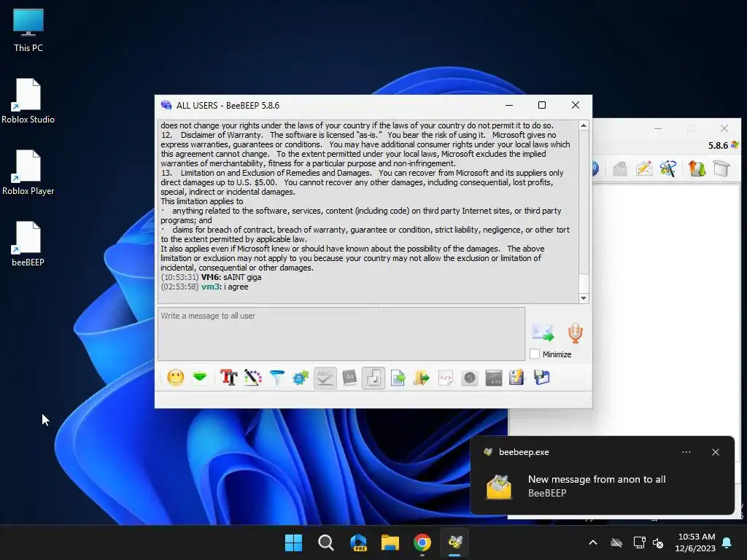The image size is (747, 560).
Task: Click envelope with pencil icon in main window
Action: (644, 168)
